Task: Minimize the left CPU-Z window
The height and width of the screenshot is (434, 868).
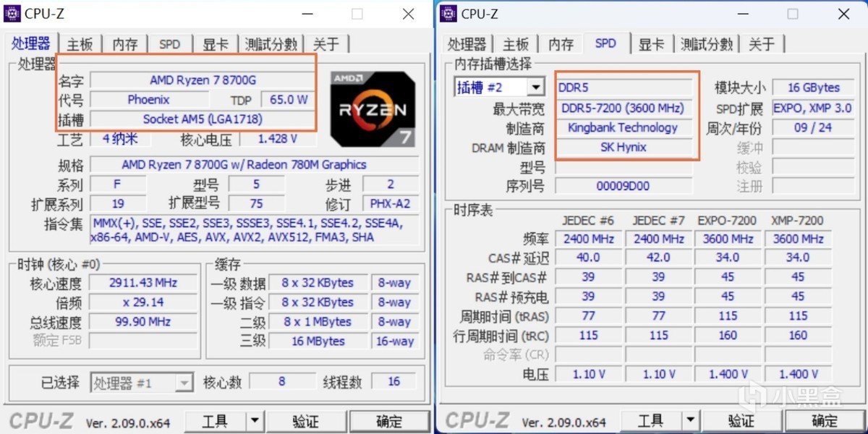Action: pyautogui.click(x=307, y=14)
